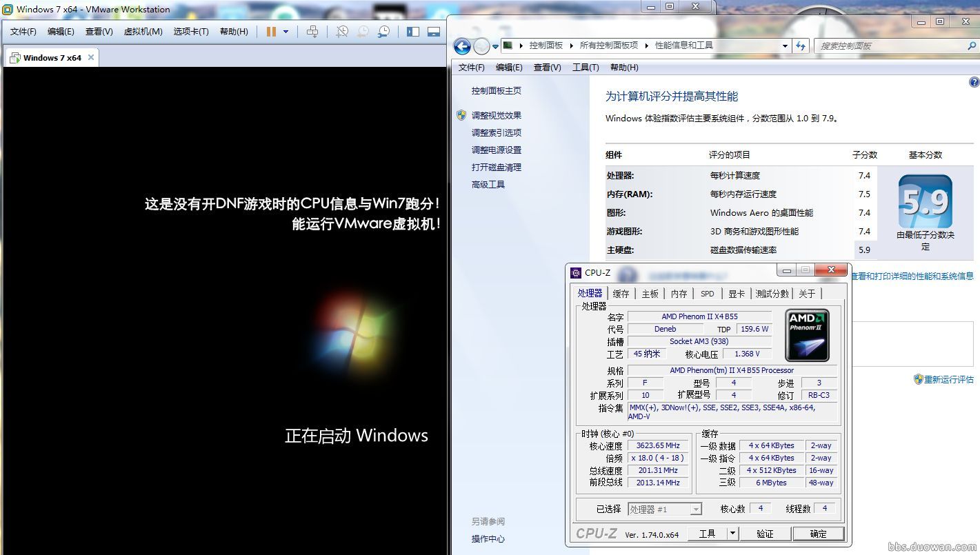Screen dimensions: 980x555
Task: Click the 重新运行评估 link
Action: pyautogui.click(x=948, y=380)
